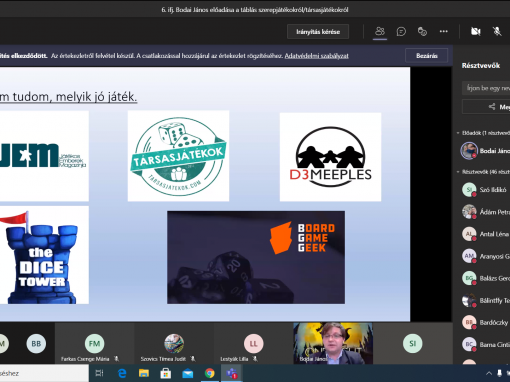510x382 pixels.
Task: Open the reactions icon in meeting toolbar
Action: [422, 31]
